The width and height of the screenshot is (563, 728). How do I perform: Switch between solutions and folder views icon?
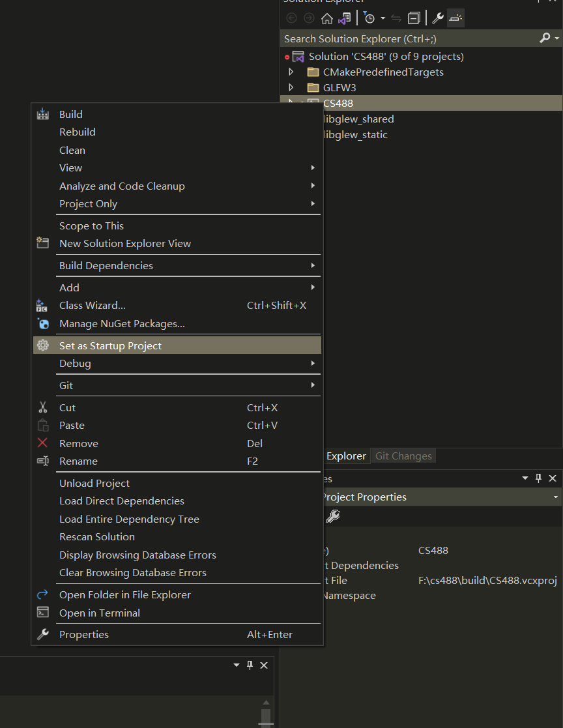[345, 18]
